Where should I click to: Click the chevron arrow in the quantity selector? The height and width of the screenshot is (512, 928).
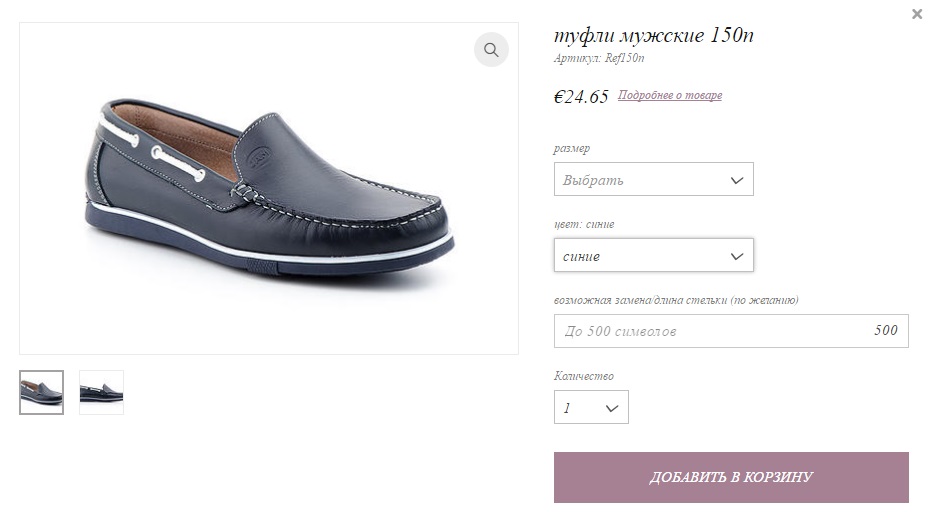[612, 408]
